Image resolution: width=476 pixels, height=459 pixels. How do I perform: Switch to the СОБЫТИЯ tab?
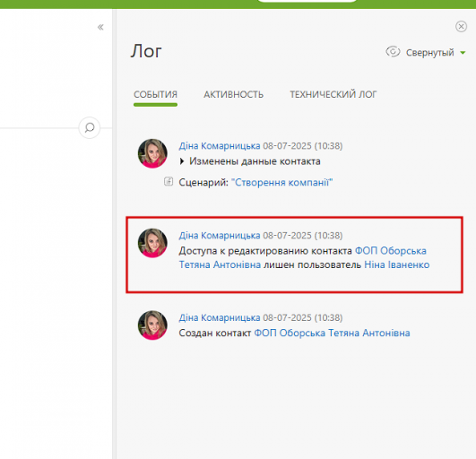point(155,94)
